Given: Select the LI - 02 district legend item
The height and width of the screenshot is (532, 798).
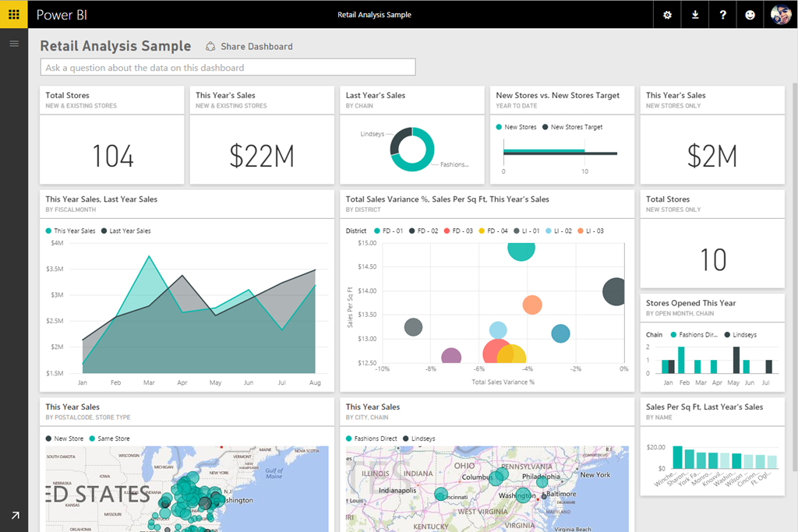Looking at the screenshot, I should (559, 231).
